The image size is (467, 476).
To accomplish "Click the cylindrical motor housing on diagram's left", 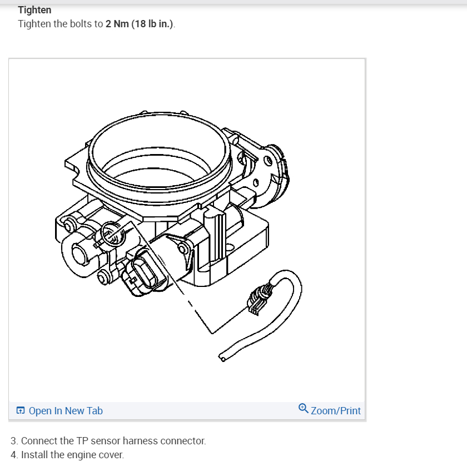I will point(80,256).
